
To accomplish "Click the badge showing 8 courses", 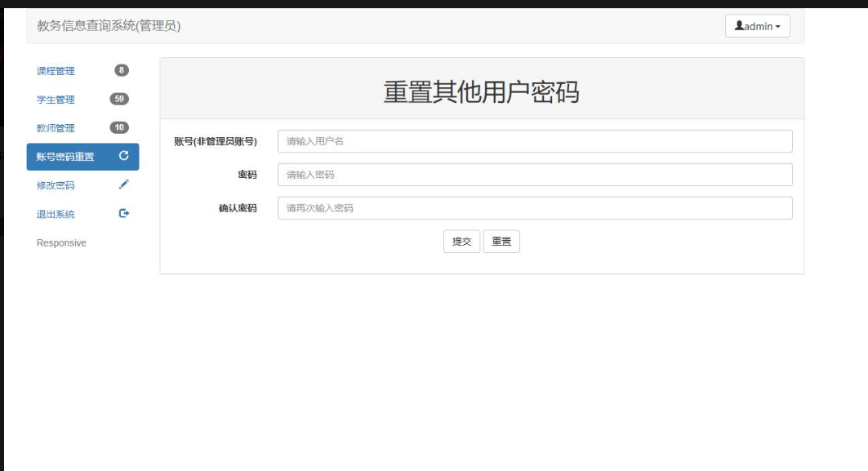I will (122, 70).
